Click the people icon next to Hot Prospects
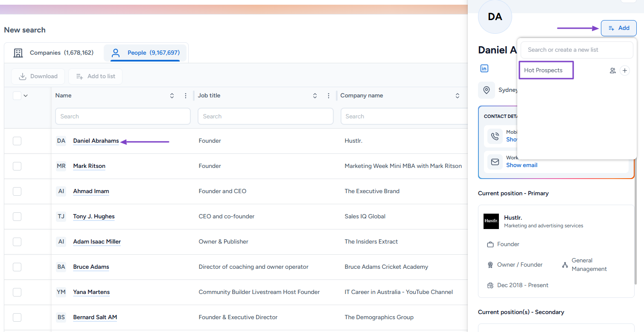The width and height of the screenshot is (644, 332). click(613, 71)
